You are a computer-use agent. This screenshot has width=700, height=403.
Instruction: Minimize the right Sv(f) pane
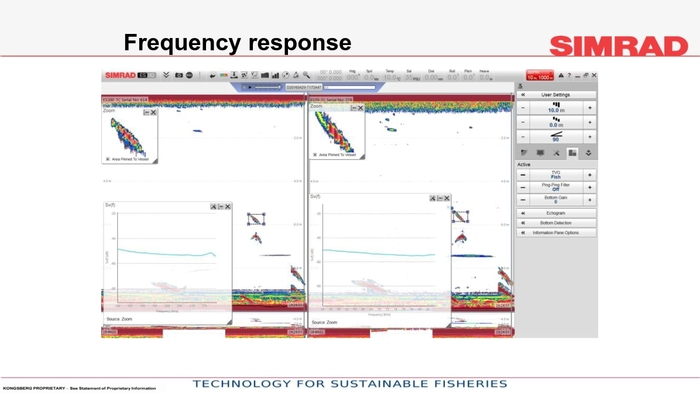pos(440,198)
